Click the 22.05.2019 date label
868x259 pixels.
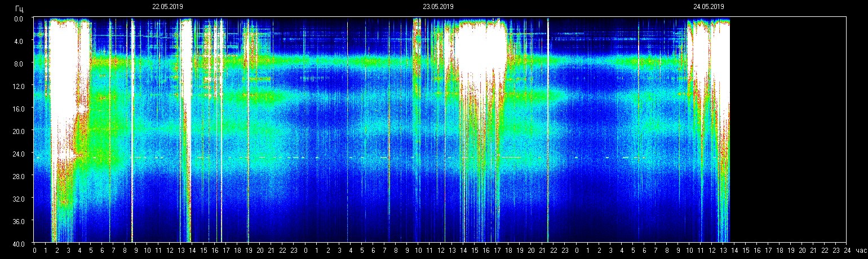click(167, 7)
